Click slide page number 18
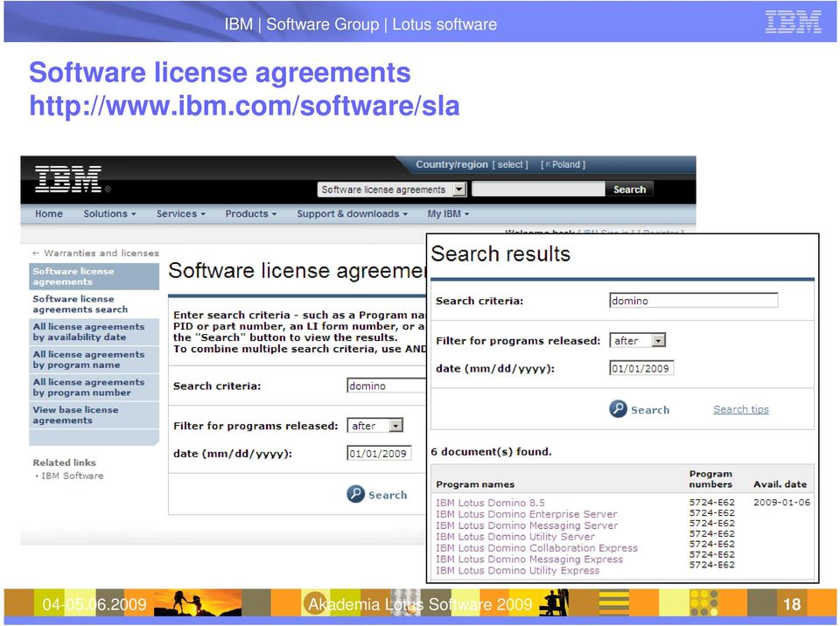 point(792,605)
